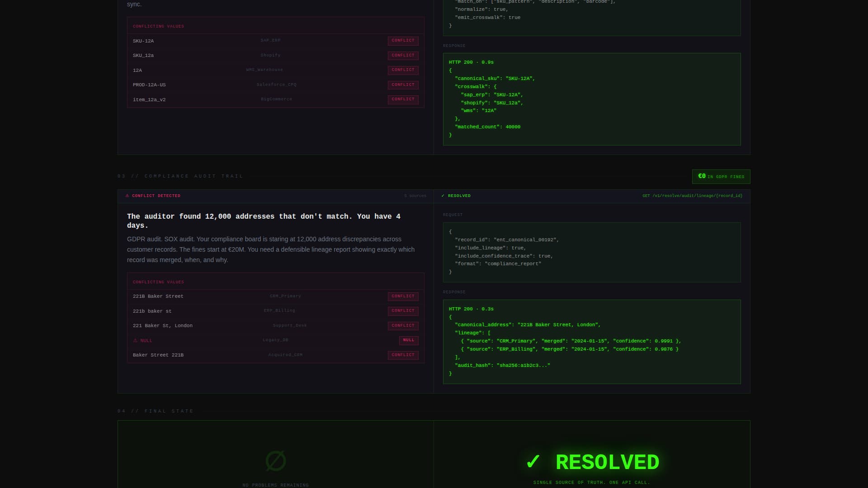
Task: Click the HTTP 200 · 0.9s status line
Action: [471, 62]
